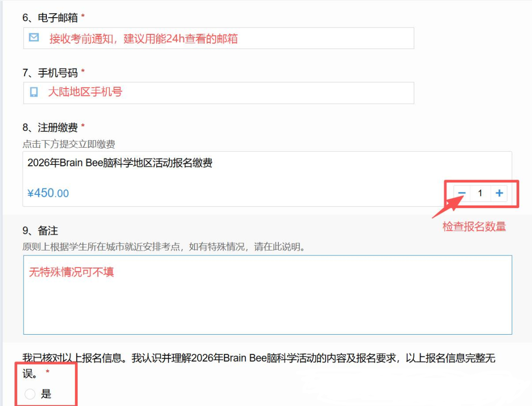Click the mobile phone icon in field 7
532x406 pixels.
point(33,92)
